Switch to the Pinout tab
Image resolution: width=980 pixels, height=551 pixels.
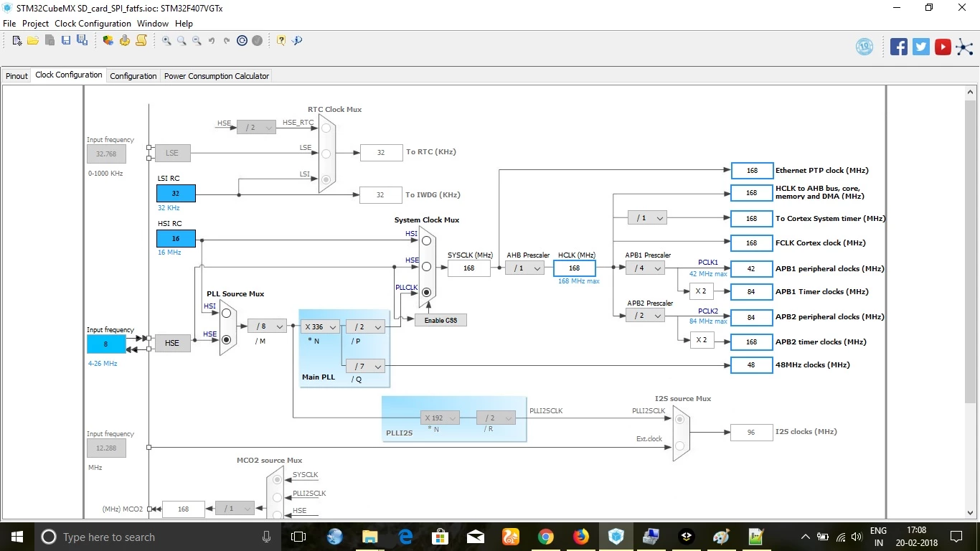tap(17, 76)
